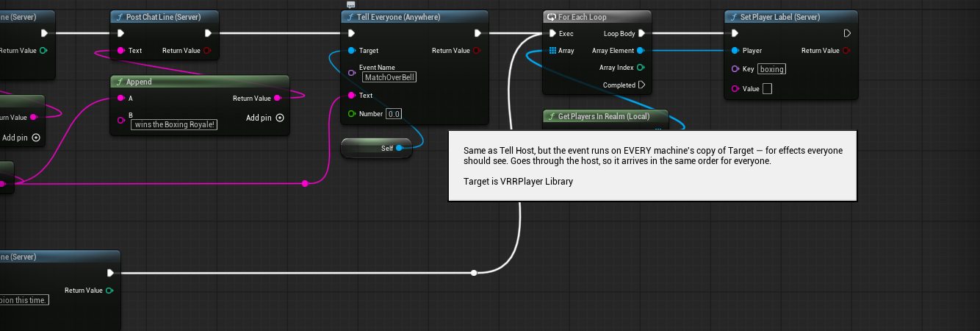Click Target pin on Tell Everyone node
980x331 pixels.
pyautogui.click(x=351, y=51)
